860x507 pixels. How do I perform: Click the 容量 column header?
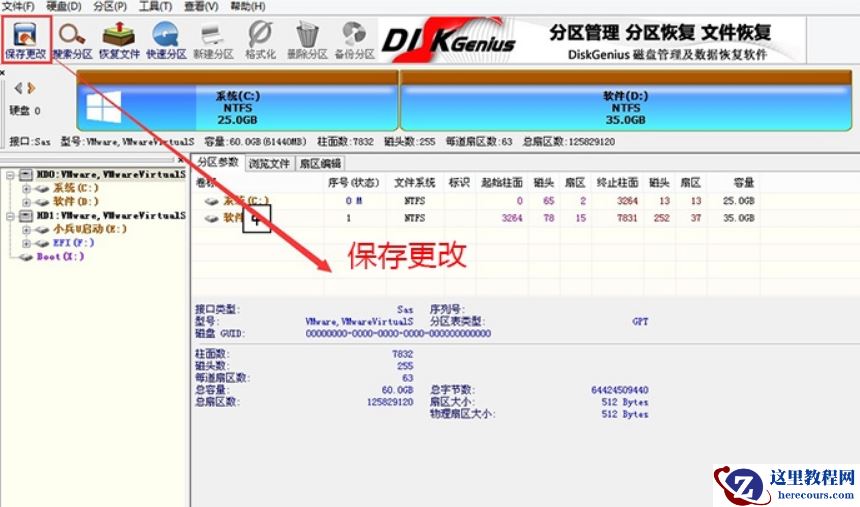point(744,183)
